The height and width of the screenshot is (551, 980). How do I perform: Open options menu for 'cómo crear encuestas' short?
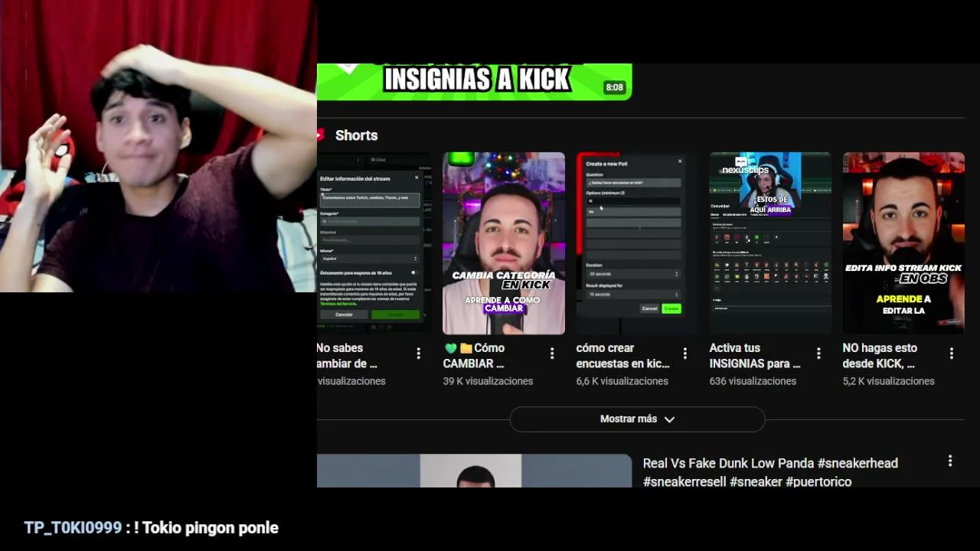tap(685, 354)
